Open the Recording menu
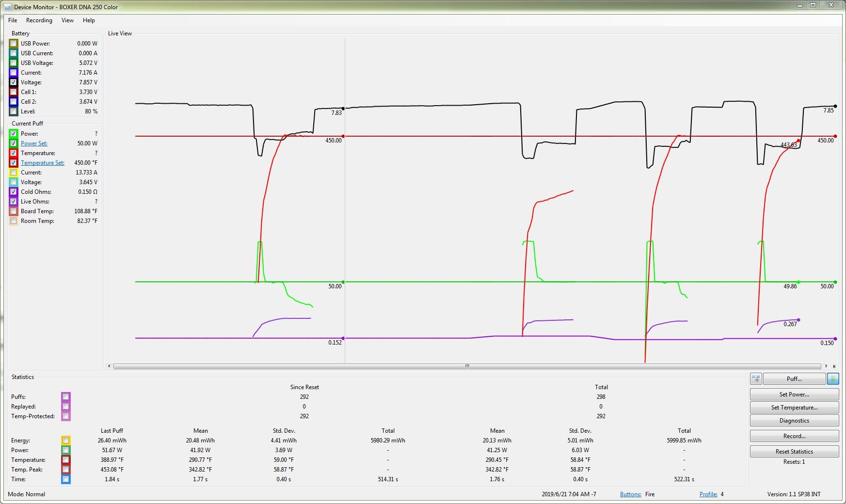 [x=39, y=20]
